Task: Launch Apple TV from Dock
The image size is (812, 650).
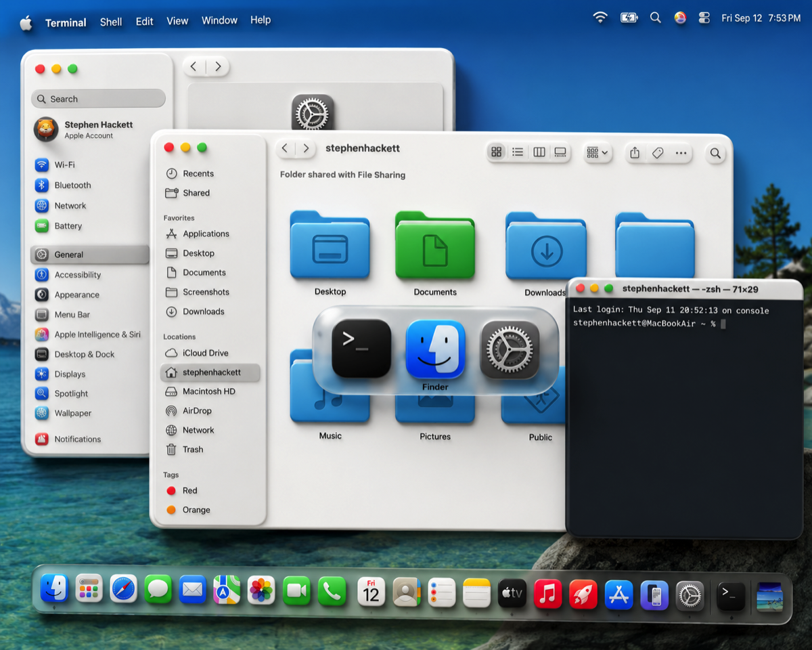Action: [x=512, y=594]
